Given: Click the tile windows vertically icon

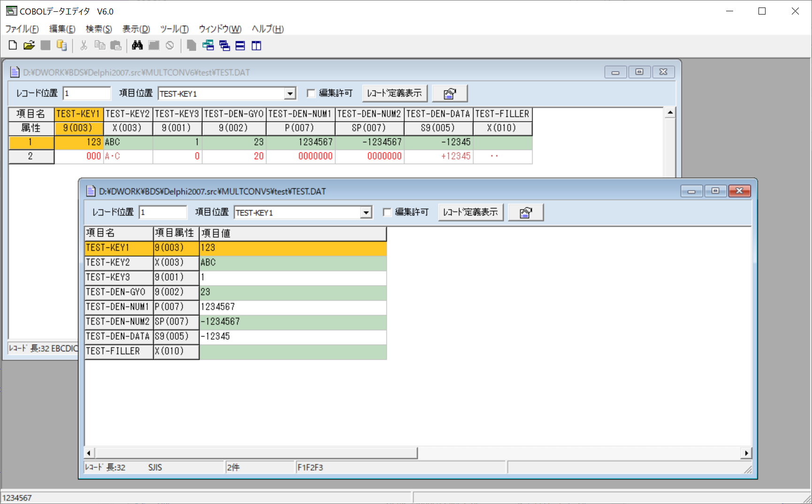Looking at the screenshot, I should pyautogui.click(x=256, y=45).
